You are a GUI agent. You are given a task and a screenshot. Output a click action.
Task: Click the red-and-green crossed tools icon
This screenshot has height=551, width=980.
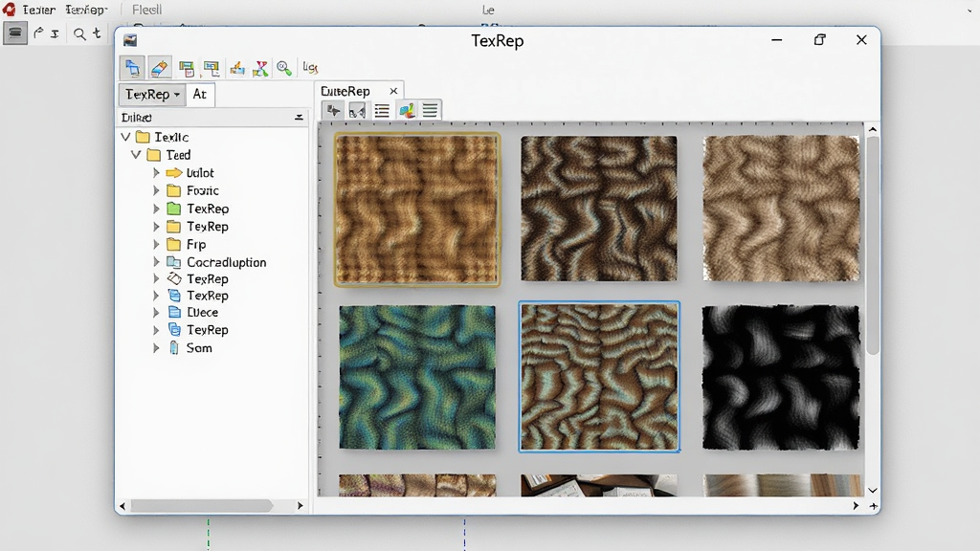(x=260, y=68)
